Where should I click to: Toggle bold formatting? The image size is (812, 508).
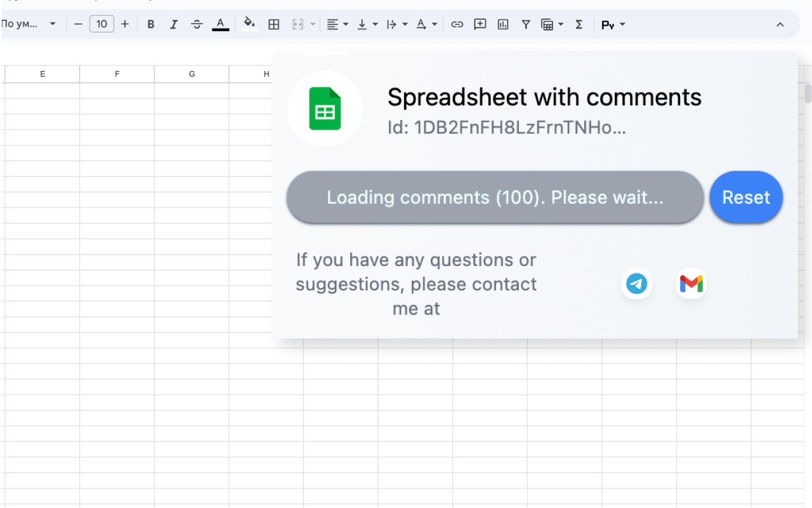[151, 25]
